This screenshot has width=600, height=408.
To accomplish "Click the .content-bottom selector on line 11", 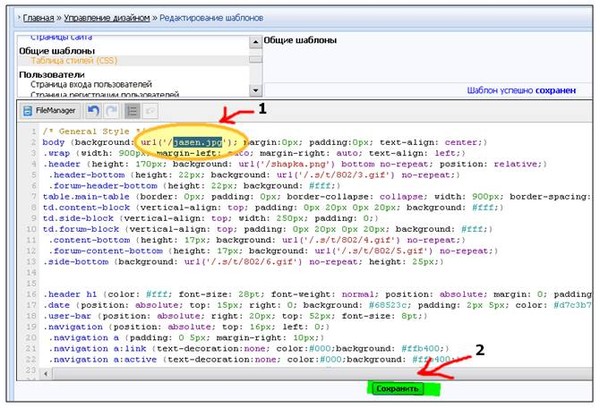I will pos(89,240).
